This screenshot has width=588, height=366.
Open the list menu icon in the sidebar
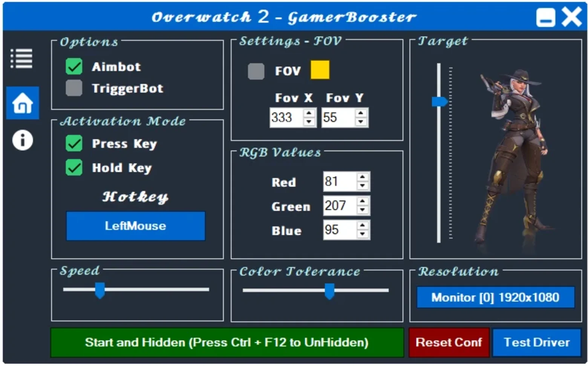click(x=21, y=59)
